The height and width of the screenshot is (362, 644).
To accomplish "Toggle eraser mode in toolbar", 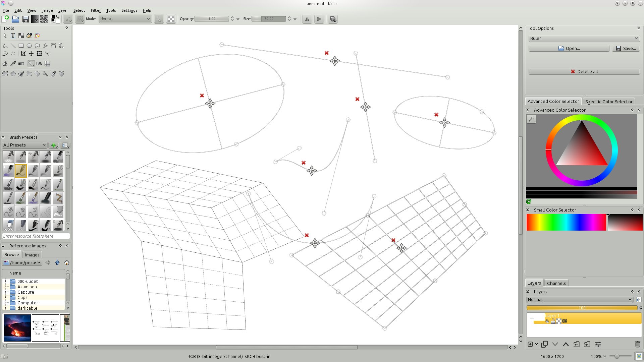I will click(159, 19).
